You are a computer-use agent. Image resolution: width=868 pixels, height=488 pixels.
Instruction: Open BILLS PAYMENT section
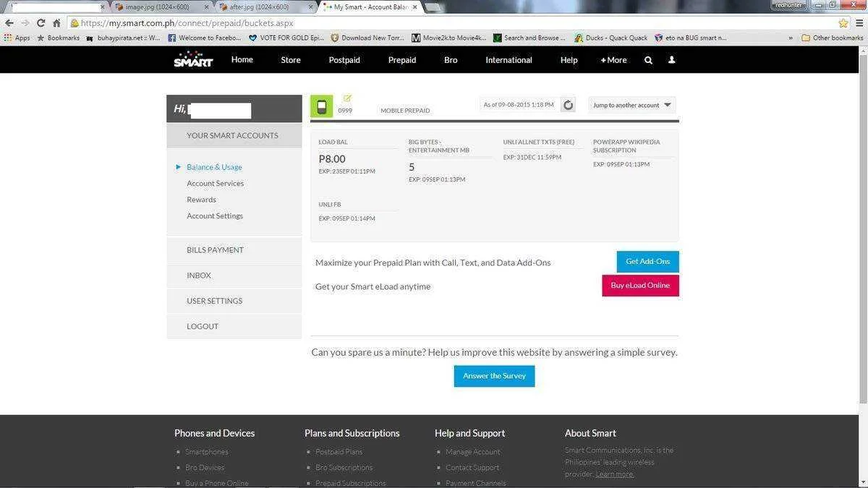234,250
